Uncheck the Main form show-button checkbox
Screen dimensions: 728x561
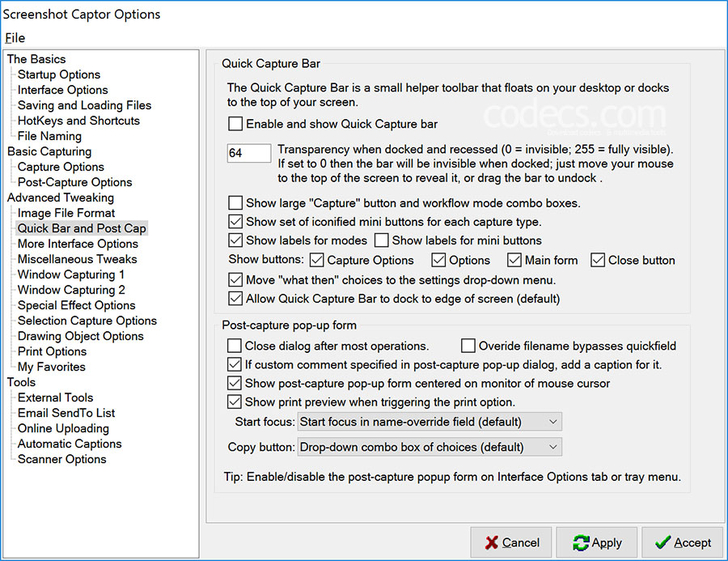point(514,260)
